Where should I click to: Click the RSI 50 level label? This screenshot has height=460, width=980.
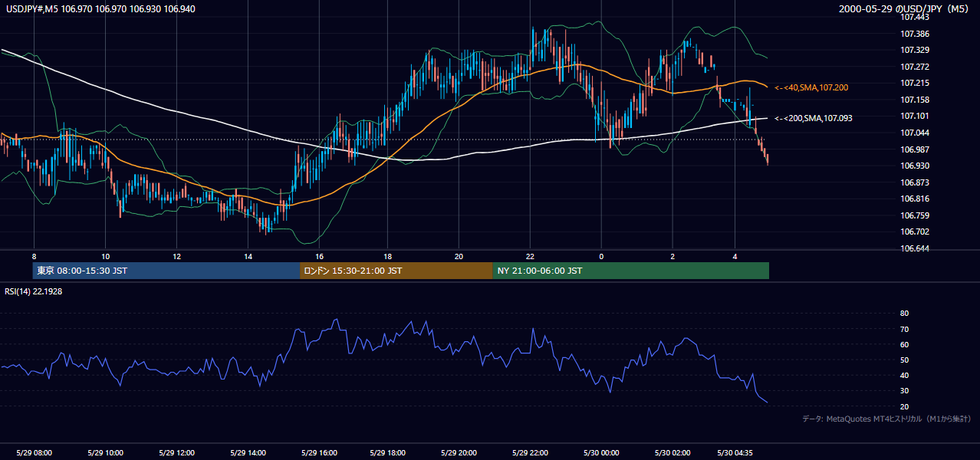coord(904,360)
